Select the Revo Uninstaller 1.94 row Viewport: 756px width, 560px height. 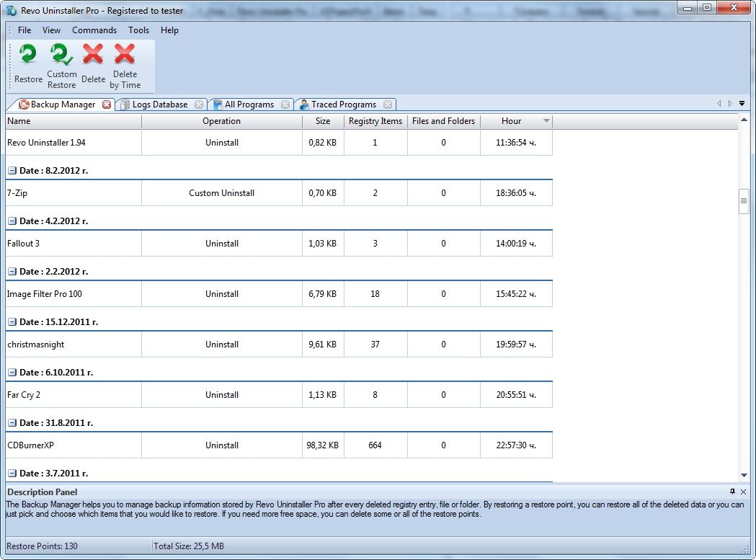279,143
